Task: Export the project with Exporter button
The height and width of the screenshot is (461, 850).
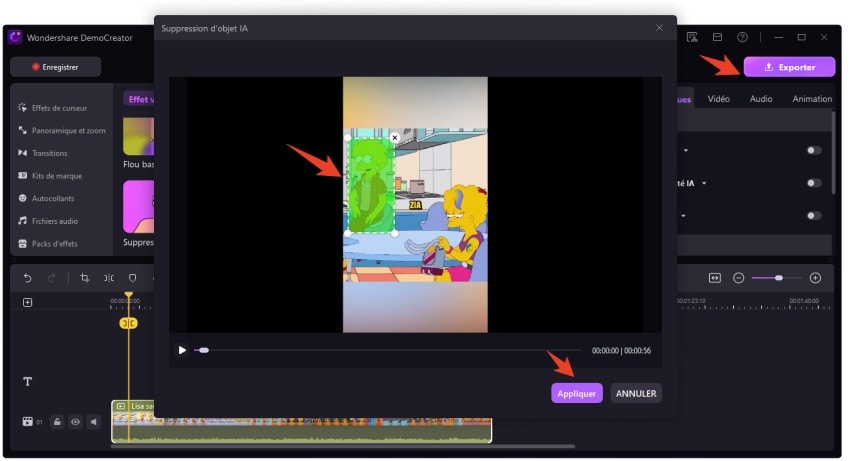Action: (x=789, y=67)
